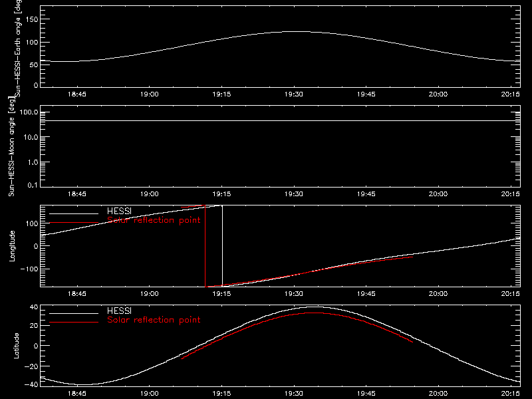Click the Longitude axis title
Viewport: 532px width, 399px height.
[12, 246]
